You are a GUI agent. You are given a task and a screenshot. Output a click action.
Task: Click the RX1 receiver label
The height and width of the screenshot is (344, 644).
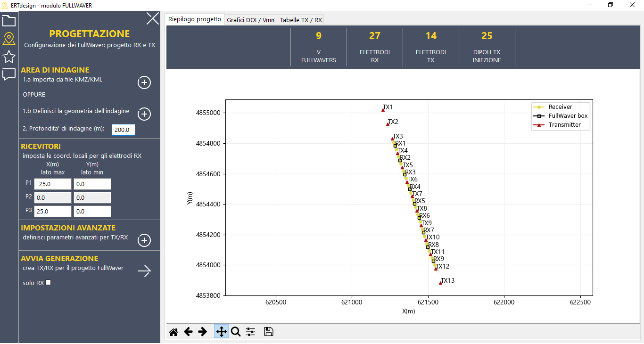tap(400, 143)
